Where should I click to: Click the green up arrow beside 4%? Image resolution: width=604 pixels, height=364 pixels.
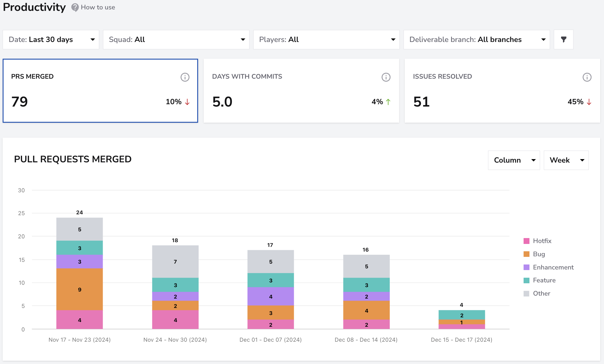tap(388, 102)
